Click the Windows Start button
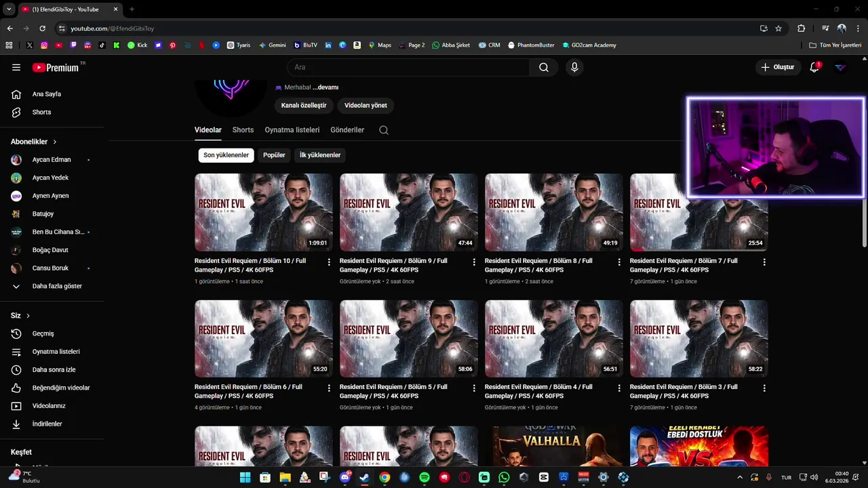 pos(245,477)
